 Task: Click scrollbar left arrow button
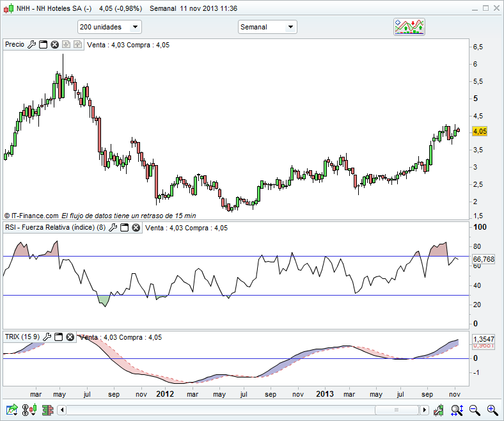pos(61,409)
